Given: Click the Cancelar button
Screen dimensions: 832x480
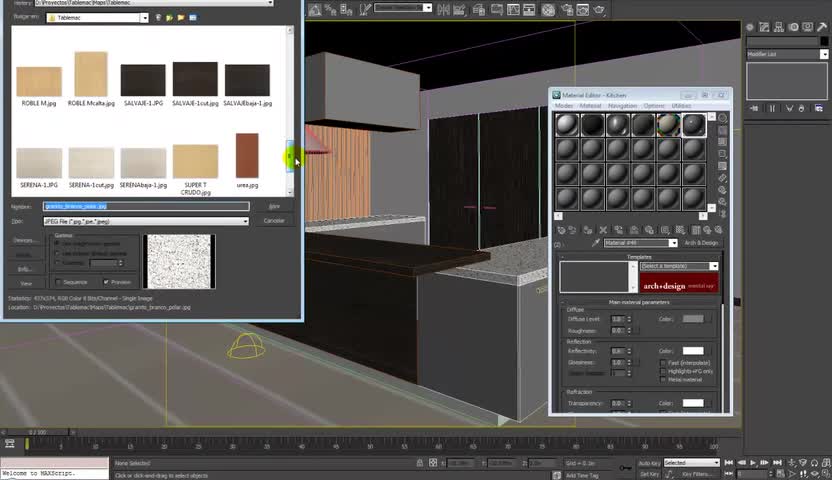Looking at the screenshot, I should point(274,221).
